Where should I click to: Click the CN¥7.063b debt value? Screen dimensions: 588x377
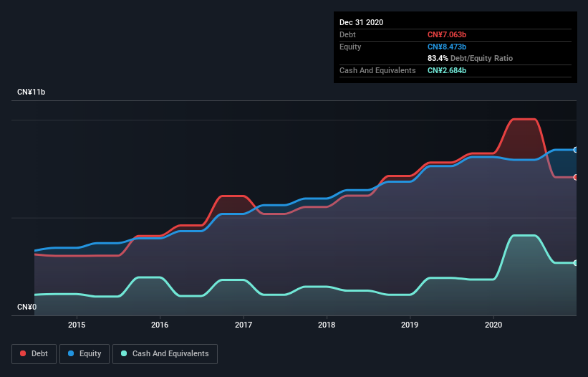point(447,35)
